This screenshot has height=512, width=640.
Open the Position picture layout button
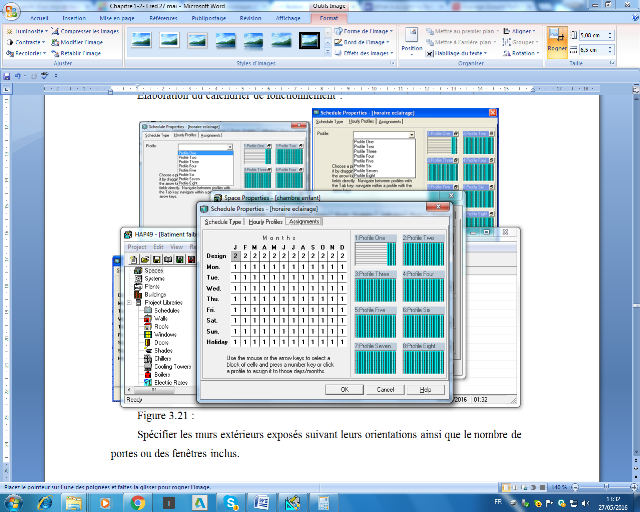click(x=411, y=42)
